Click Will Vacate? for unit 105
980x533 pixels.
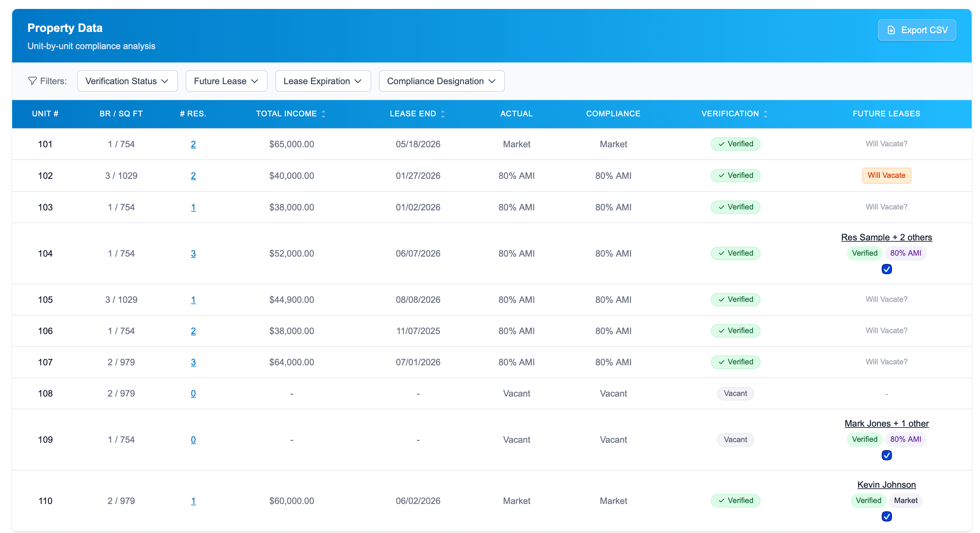click(x=887, y=300)
